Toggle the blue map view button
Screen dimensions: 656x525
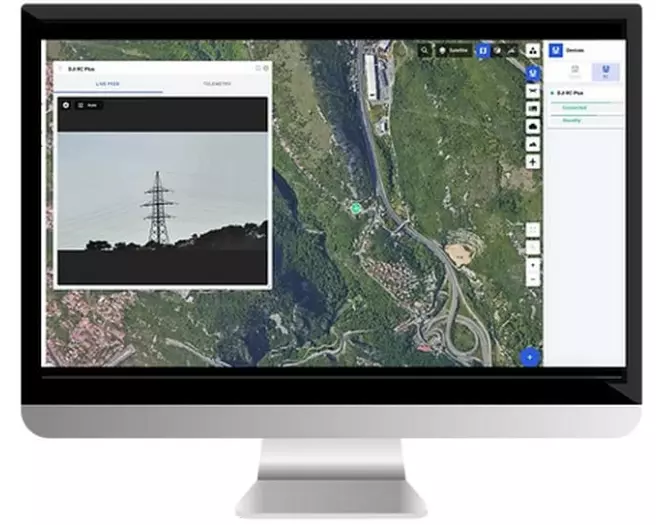484,49
